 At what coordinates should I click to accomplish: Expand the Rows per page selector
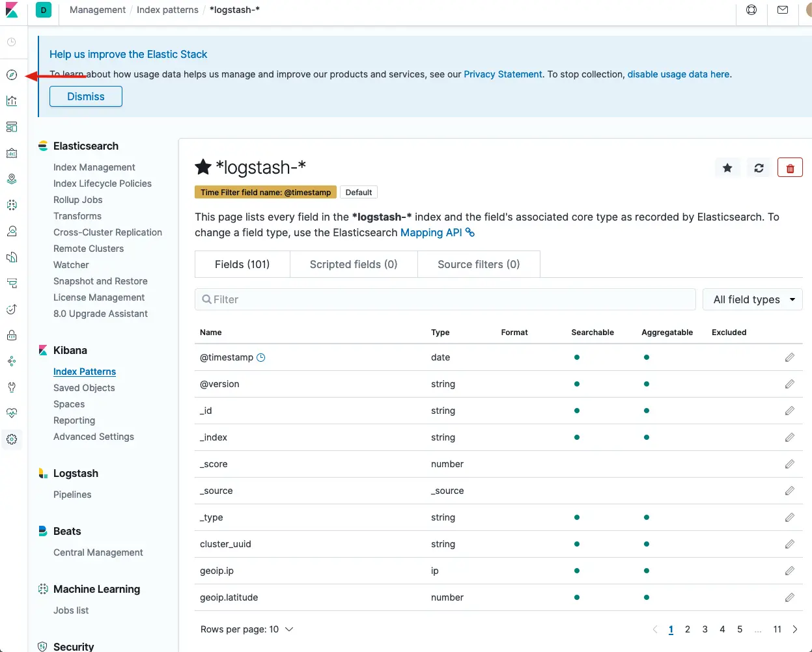(247, 629)
